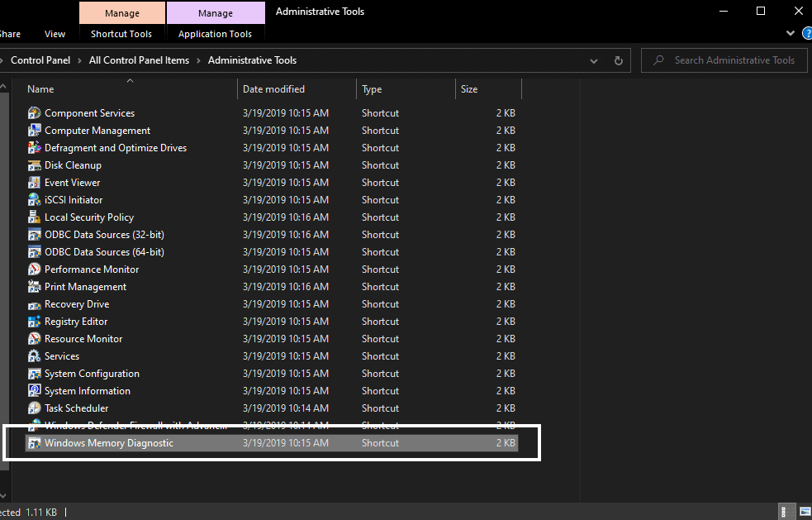The width and height of the screenshot is (812, 520).
Task: Open the Application Tools tab
Action: point(215,34)
